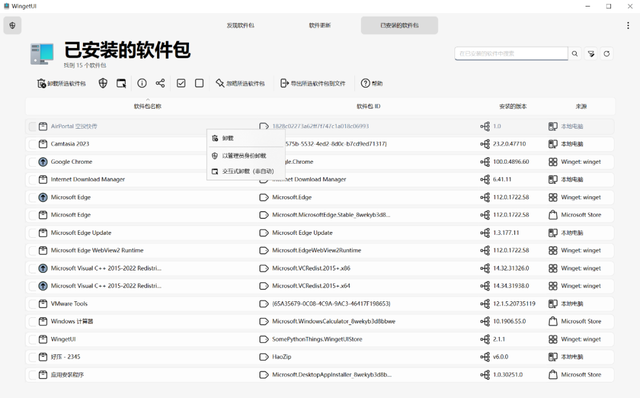The height and width of the screenshot is (398, 640).
Task: Click Microsoft Store bag icon on Windows 计算器 row
Action: pos(553,321)
